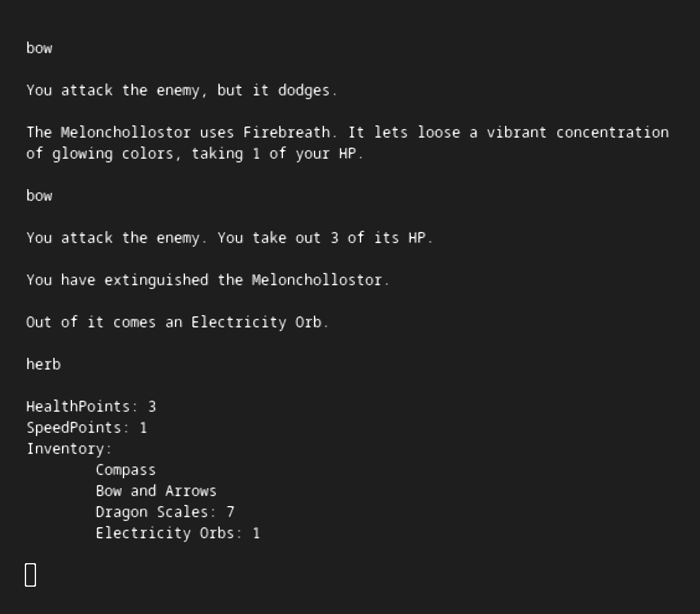The width and height of the screenshot is (700, 614).
Task: Select the "HealthPoints: 3" status line
Action: (91, 407)
